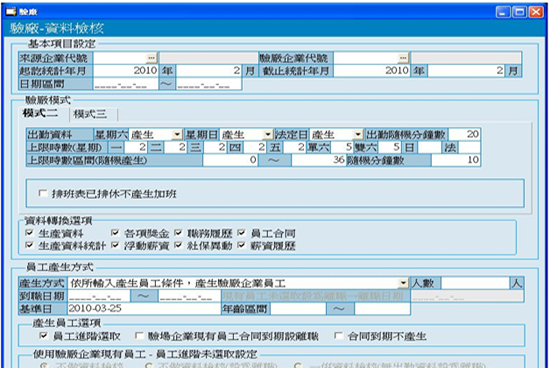The width and height of the screenshot is (550, 368).
Task: Click the 到職日期 end date field
Action: click(x=189, y=296)
